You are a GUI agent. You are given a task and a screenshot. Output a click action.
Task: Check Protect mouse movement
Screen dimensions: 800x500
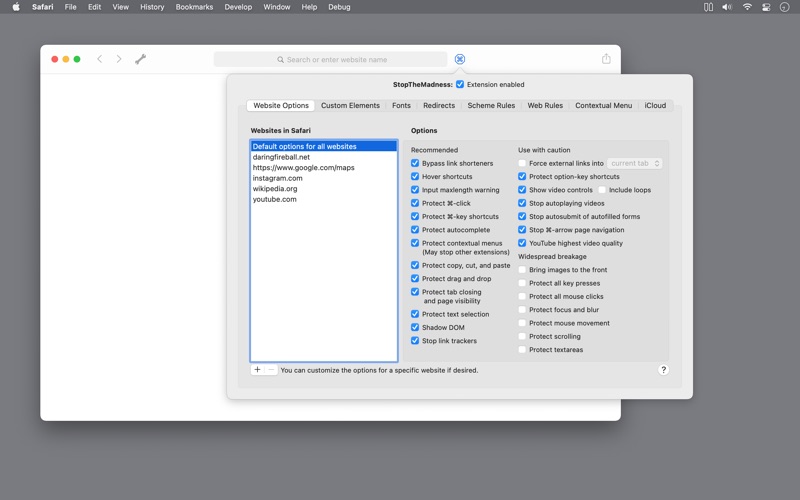522,323
